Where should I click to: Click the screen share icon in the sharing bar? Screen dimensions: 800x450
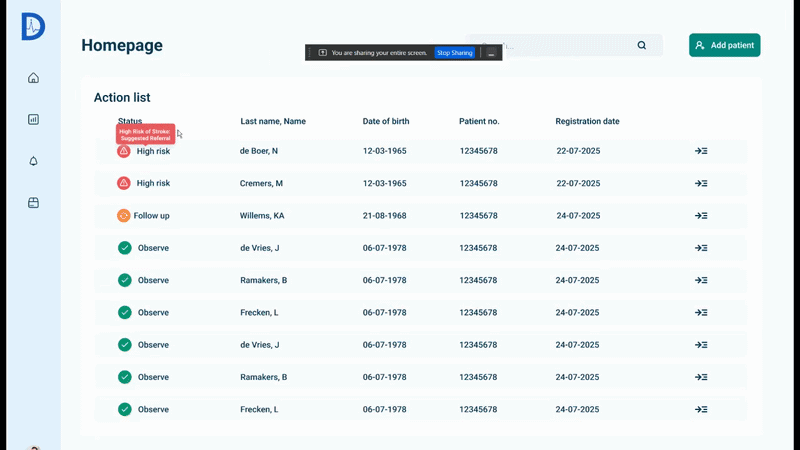(x=322, y=53)
